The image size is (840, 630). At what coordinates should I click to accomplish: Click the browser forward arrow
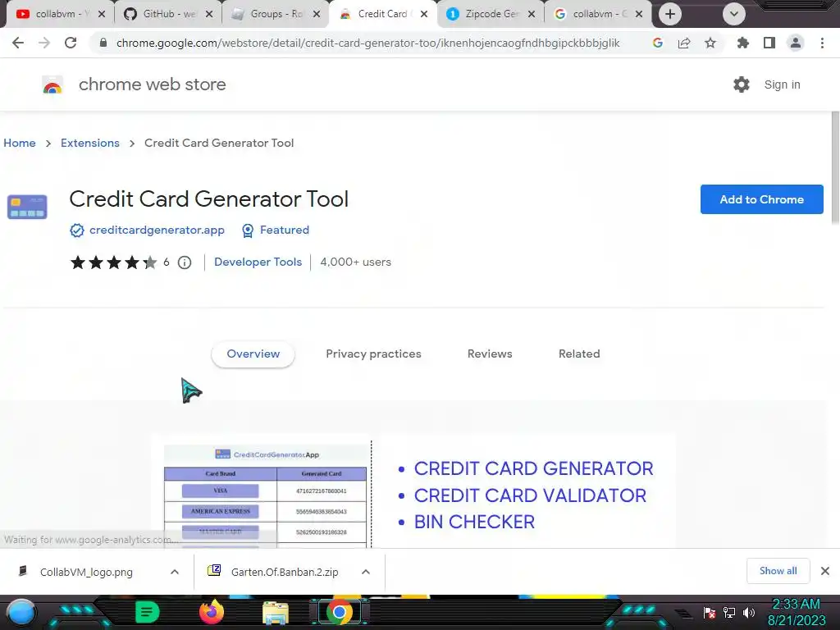[x=44, y=43]
